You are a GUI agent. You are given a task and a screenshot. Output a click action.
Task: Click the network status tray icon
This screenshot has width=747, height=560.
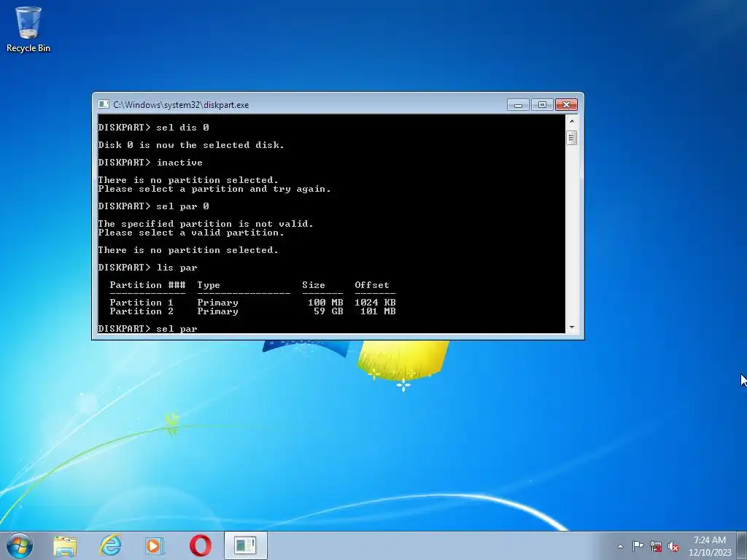click(656, 546)
